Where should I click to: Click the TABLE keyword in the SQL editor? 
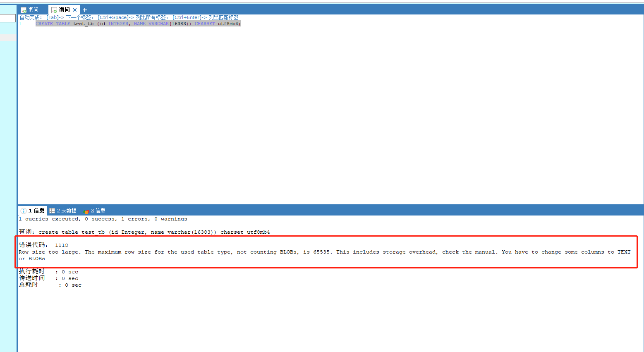pos(63,24)
